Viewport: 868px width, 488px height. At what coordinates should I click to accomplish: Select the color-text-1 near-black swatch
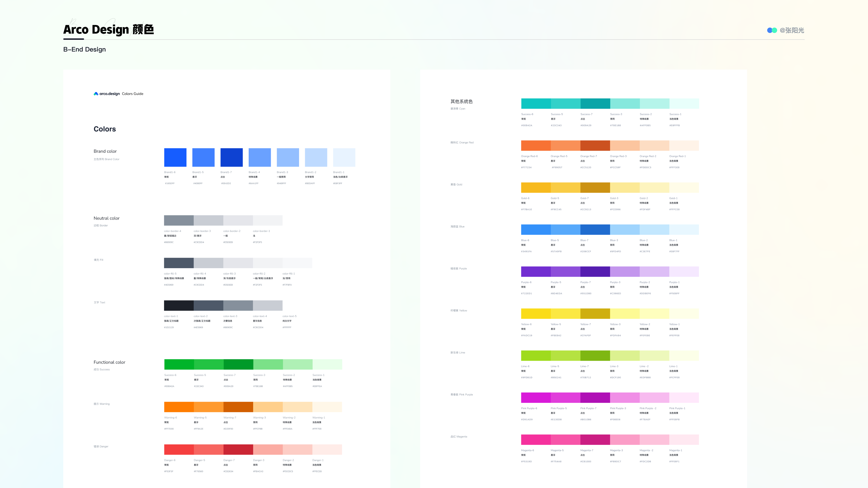(179, 305)
